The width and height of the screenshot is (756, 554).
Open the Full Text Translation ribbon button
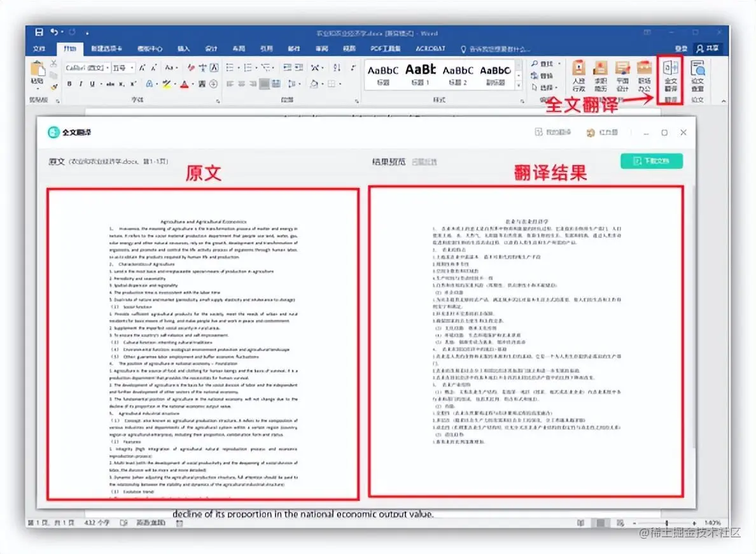[x=671, y=76]
